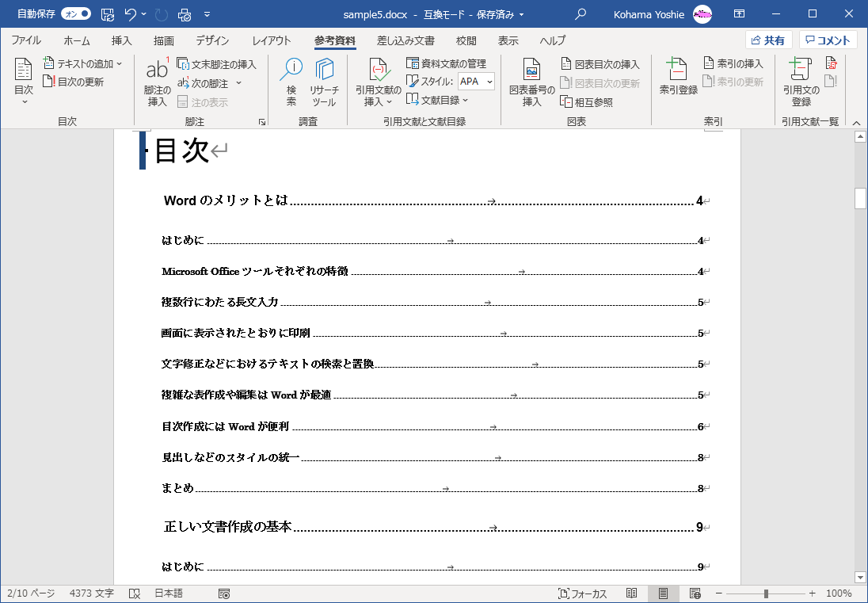Image resolution: width=868 pixels, height=603 pixels.
Task: Click the scroll down arrow
Action: 860,577
